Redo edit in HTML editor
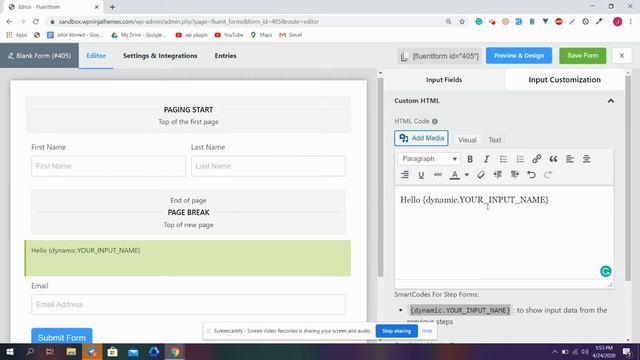The width and height of the screenshot is (640, 360). 548,175
